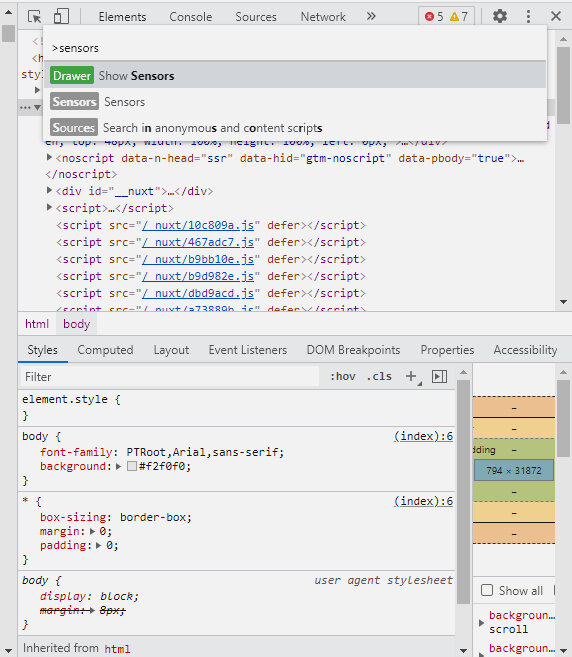Expand the first background computed property
Image resolution: width=572 pixels, height=657 pixels.
tap(481, 622)
